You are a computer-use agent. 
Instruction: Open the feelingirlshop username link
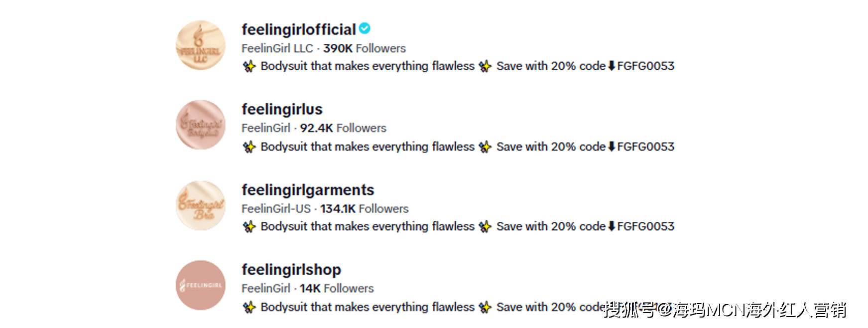291,270
